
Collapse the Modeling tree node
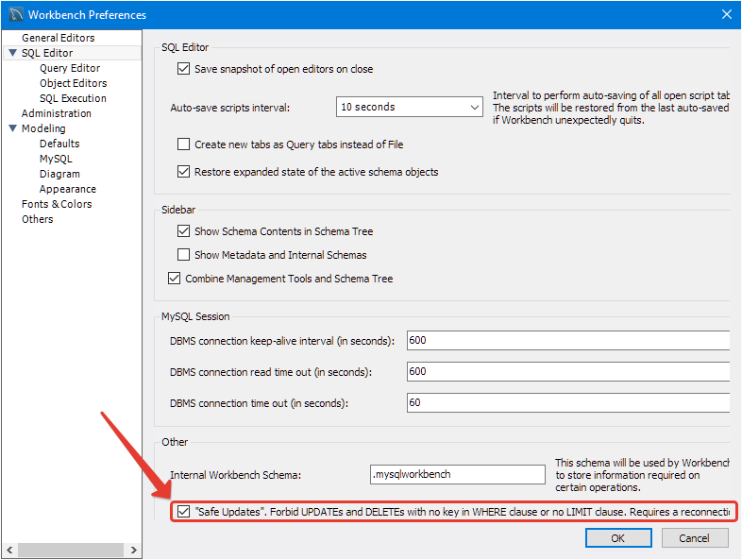(13, 128)
